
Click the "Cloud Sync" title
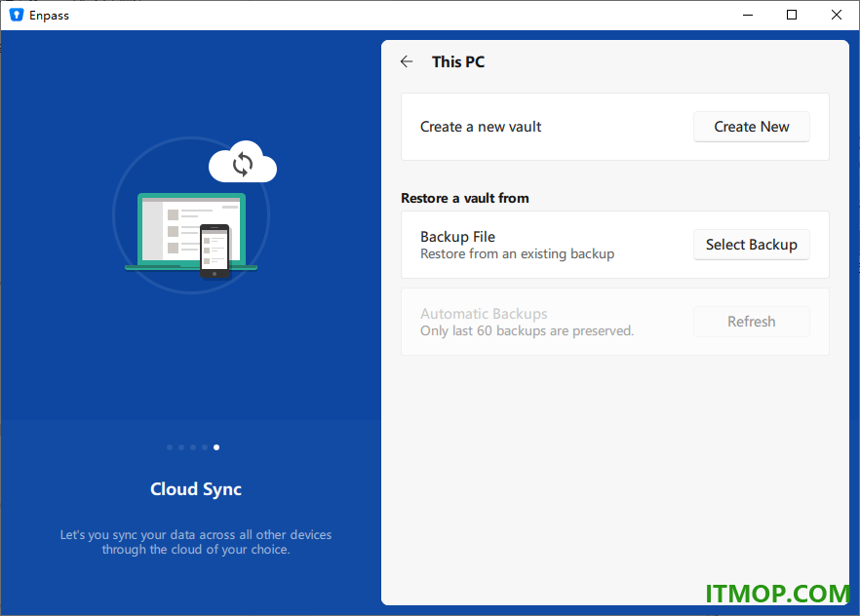pyautogui.click(x=196, y=489)
